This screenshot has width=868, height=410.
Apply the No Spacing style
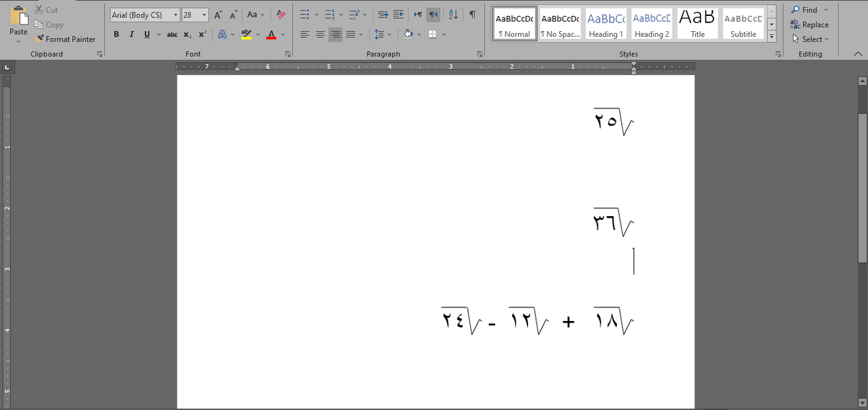point(560,24)
